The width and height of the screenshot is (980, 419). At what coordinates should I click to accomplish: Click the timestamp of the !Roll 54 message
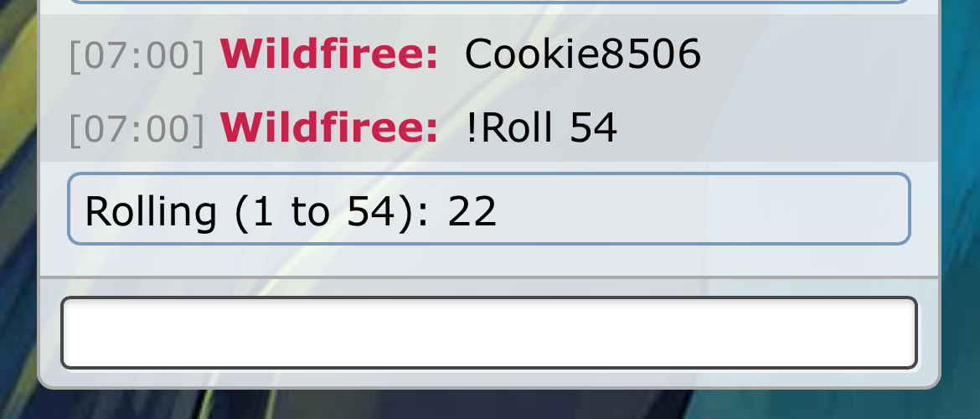[x=137, y=129]
